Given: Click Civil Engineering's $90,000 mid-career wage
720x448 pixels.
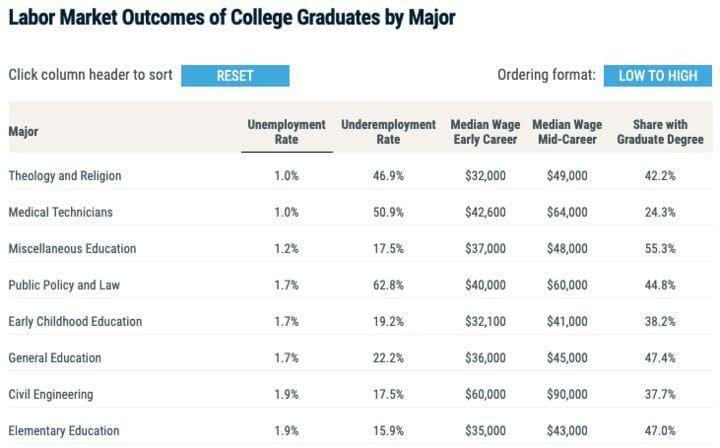Looking at the screenshot, I should (567, 394).
